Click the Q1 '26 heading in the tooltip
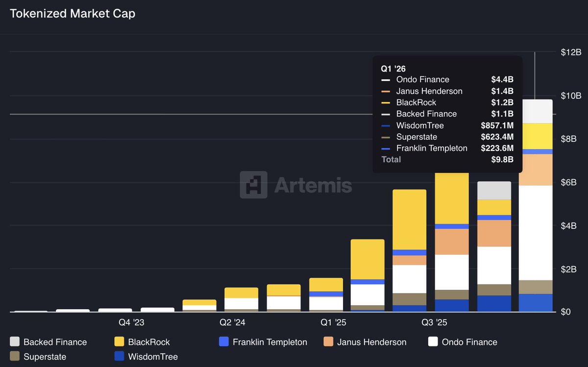 [393, 69]
